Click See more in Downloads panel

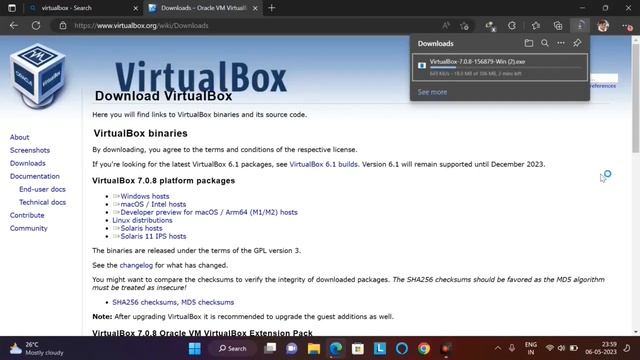pyautogui.click(x=432, y=92)
